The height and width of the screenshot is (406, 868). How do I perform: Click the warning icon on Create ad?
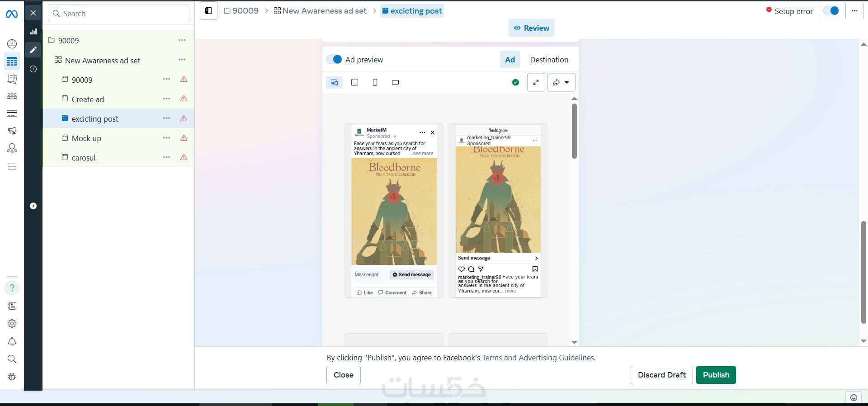coord(184,99)
